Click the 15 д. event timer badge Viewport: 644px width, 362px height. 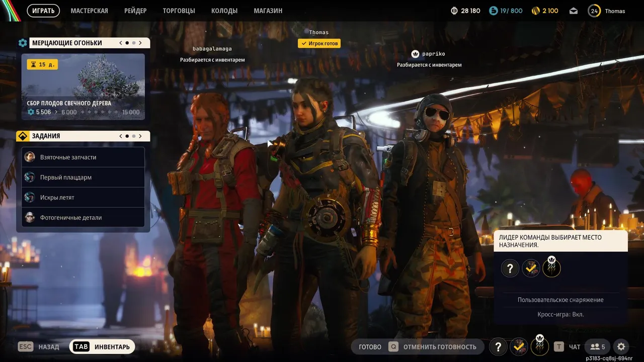[x=42, y=64]
